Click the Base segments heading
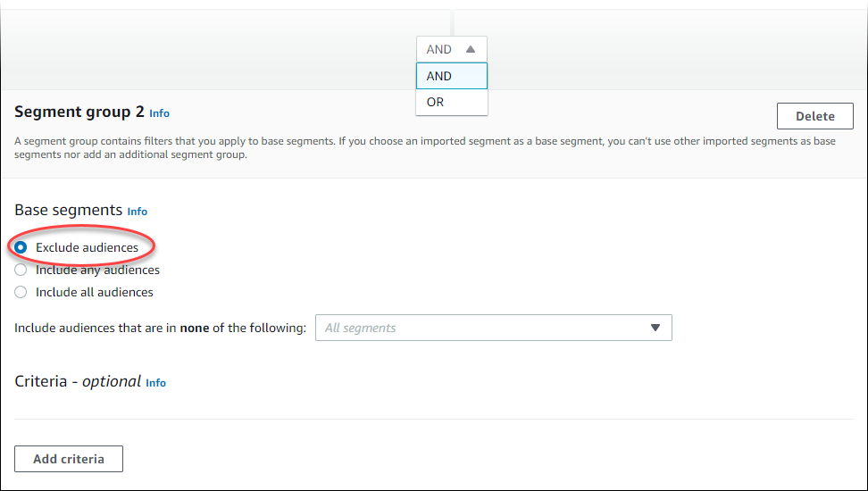The height and width of the screenshot is (491, 868). (x=68, y=211)
